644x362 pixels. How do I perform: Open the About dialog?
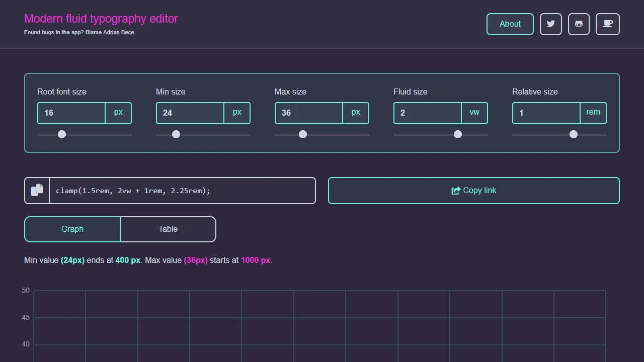click(510, 24)
